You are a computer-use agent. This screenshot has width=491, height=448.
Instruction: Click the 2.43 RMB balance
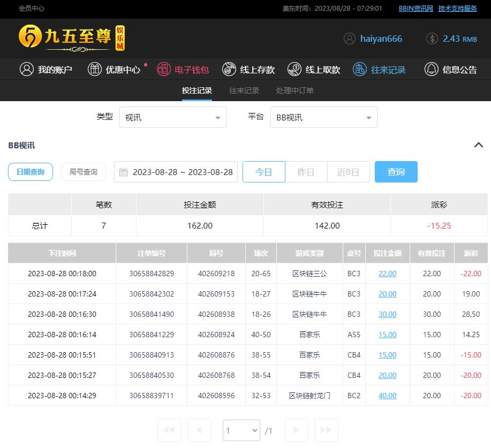[x=460, y=39]
